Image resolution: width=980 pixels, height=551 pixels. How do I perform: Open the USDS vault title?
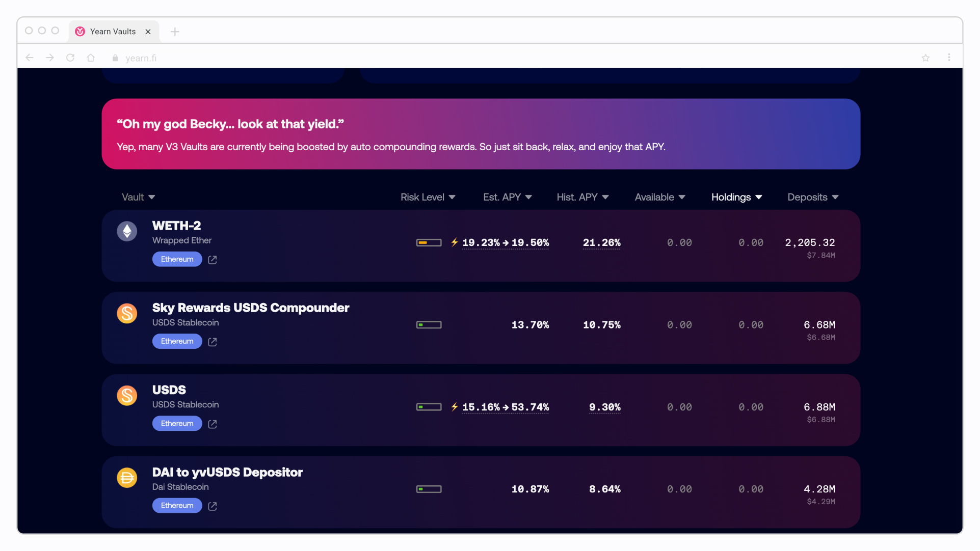tap(169, 390)
